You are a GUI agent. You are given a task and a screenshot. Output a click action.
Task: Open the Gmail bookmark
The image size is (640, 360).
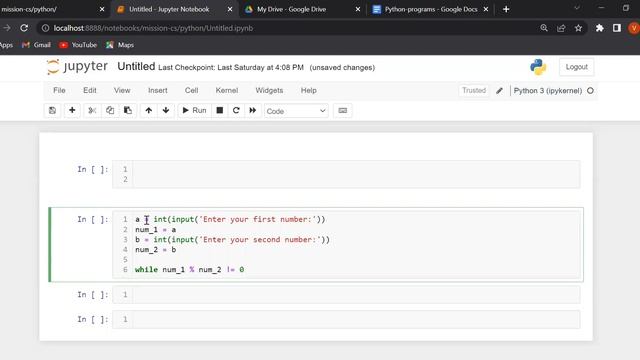[36, 45]
